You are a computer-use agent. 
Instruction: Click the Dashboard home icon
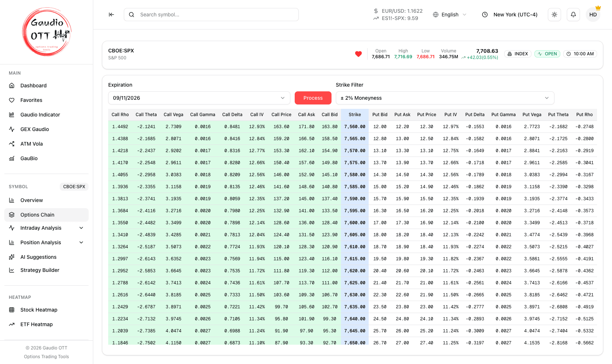pyautogui.click(x=12, y=86)
